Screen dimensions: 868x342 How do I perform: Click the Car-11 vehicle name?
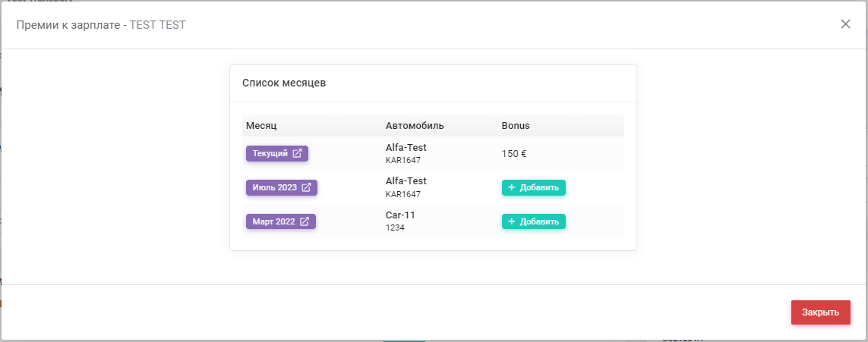tap(400, 215)
